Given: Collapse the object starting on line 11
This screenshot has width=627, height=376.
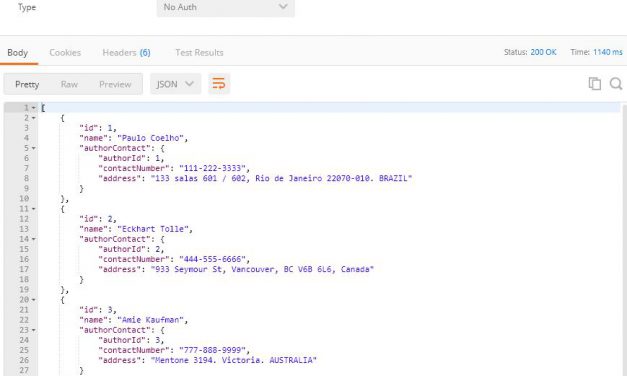Looking at the screenshot, I should point(34,209).
